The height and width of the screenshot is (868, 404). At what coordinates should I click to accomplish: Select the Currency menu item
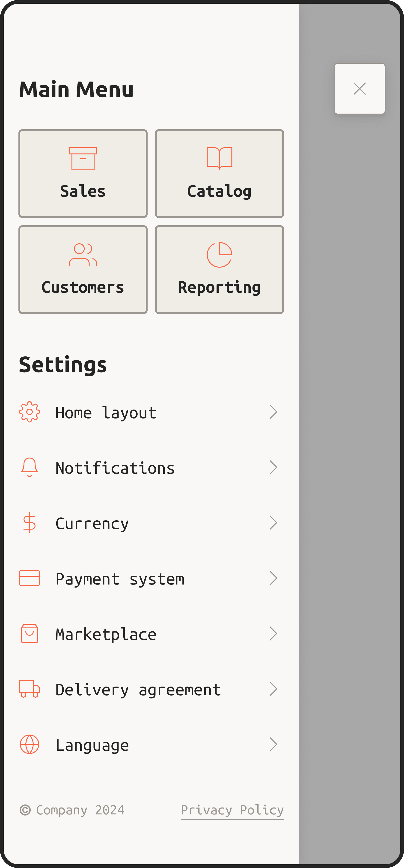coord(151,523)
